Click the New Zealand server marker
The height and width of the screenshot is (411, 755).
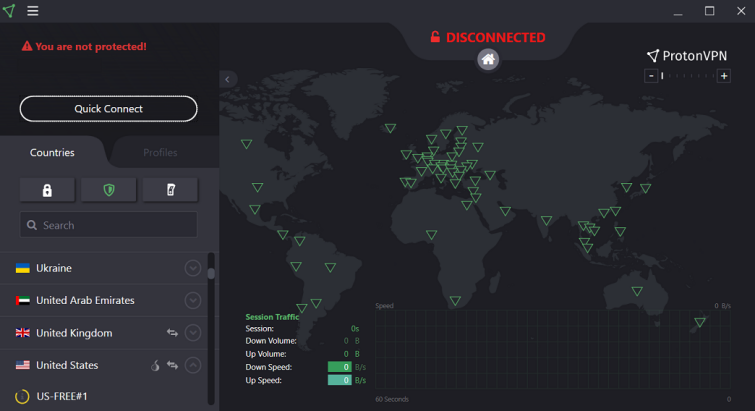700,321
